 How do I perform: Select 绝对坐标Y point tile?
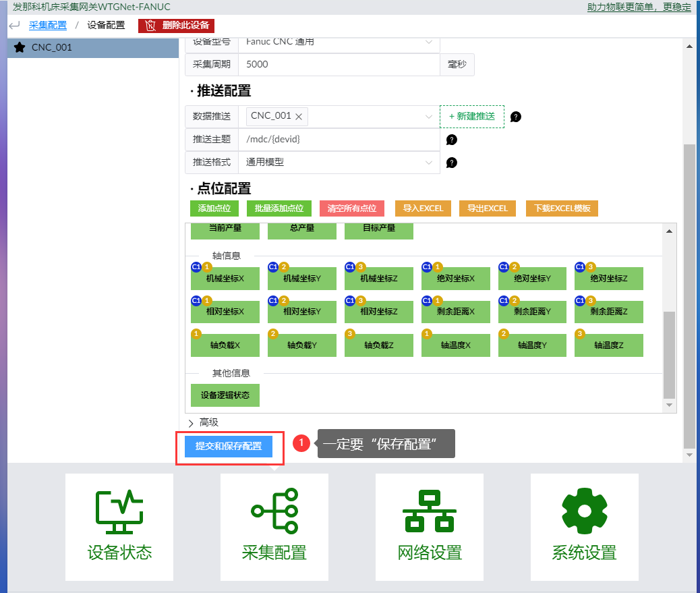pyautogui.click(x=532, y=279)
